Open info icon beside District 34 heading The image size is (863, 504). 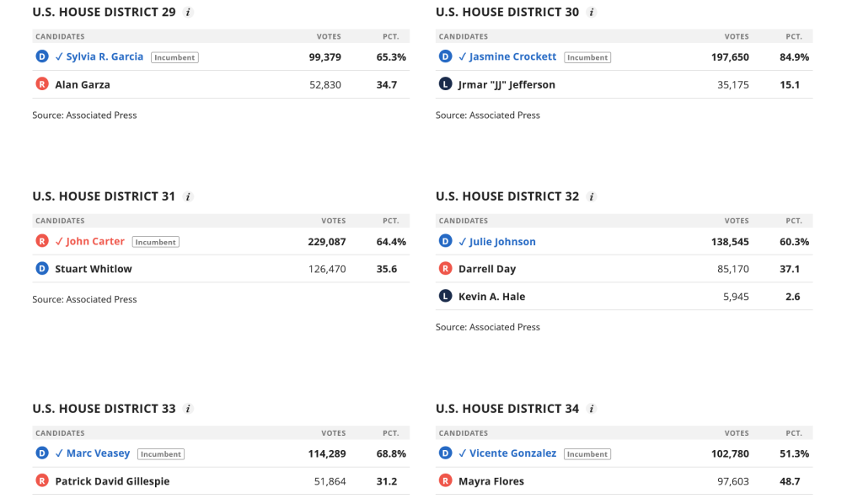pos(592,410)
